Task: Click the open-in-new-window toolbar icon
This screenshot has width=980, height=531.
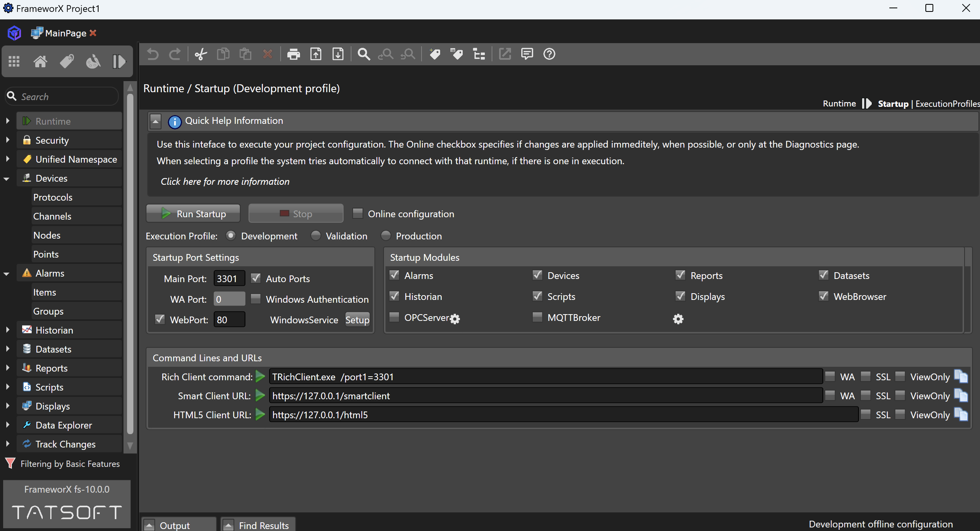Action: tap(505, 54)
